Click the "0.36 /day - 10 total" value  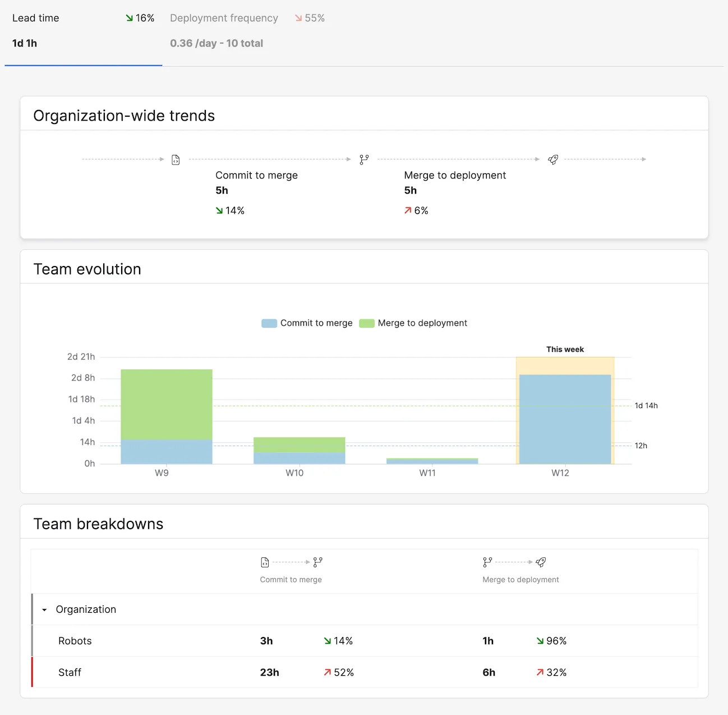216,43
